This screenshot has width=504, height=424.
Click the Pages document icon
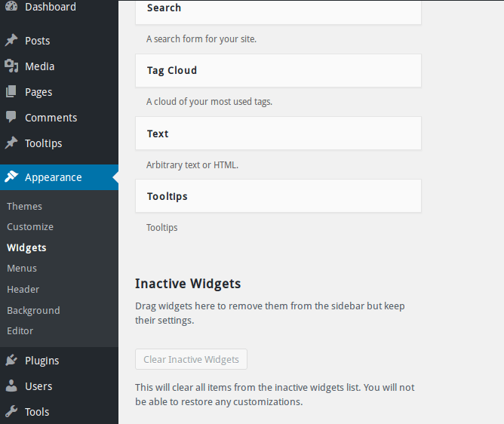pyautogui.click(x=11, y=91)
